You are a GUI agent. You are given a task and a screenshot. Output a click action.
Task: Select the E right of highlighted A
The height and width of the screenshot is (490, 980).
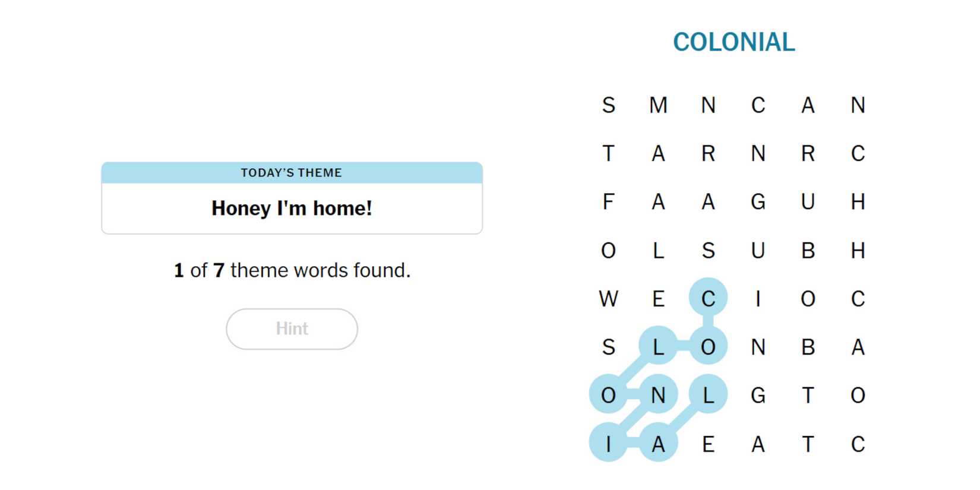(708, 444)
